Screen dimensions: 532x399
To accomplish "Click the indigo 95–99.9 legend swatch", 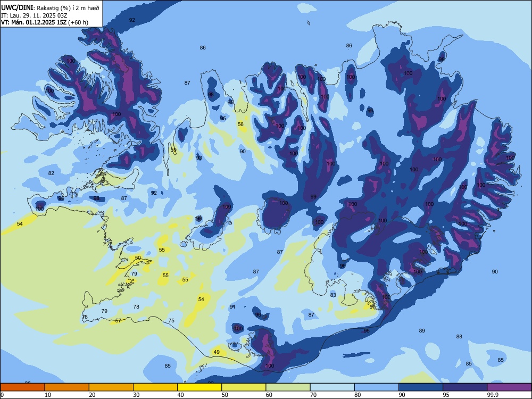I will (x=465, y=387).
